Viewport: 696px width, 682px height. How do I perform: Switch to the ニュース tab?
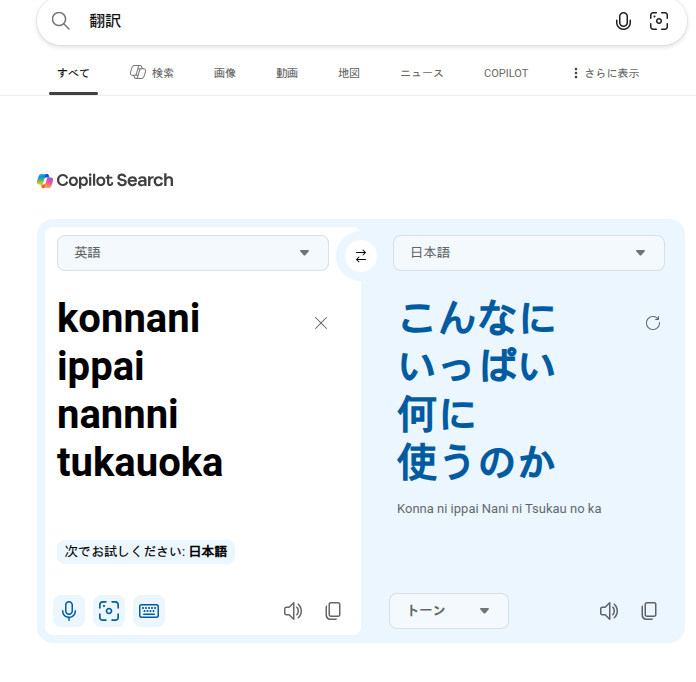point(421,73)
